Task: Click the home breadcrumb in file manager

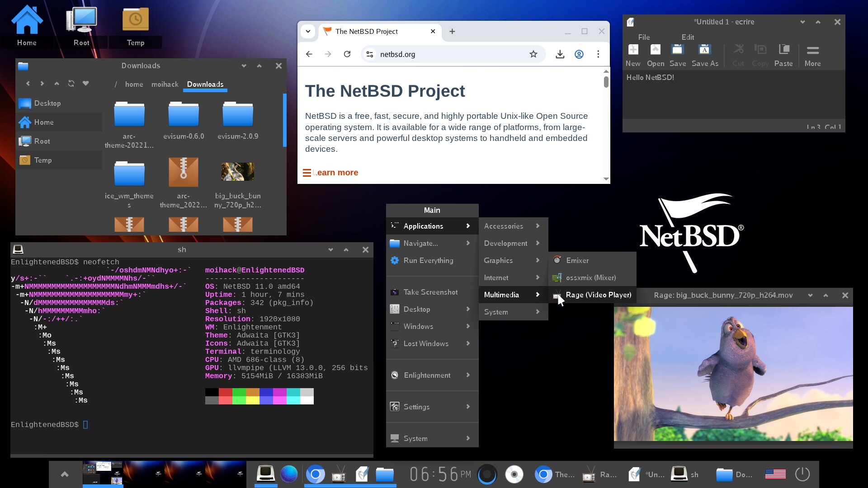Action: [x=134, y=84]
